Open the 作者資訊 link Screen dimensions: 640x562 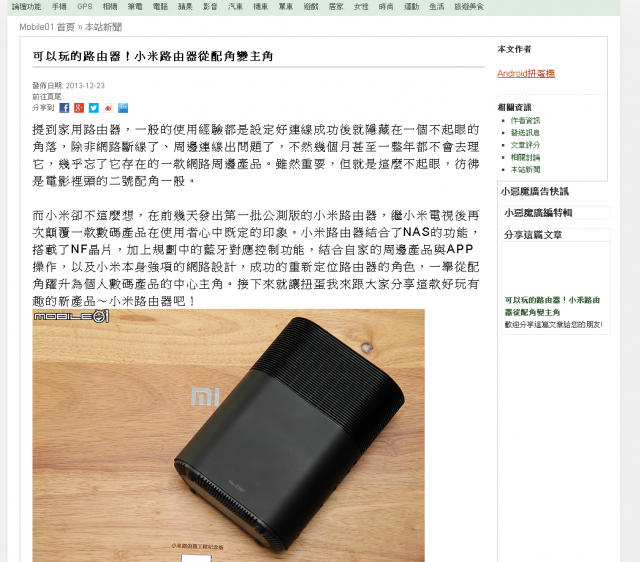pyautogui.click(x=525, y=120)
